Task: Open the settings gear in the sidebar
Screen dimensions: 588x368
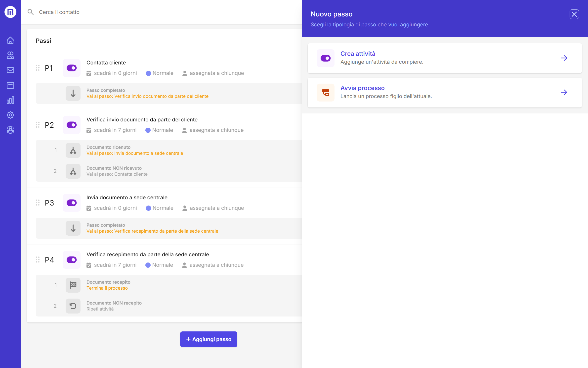Action: (x=10, y=115)
